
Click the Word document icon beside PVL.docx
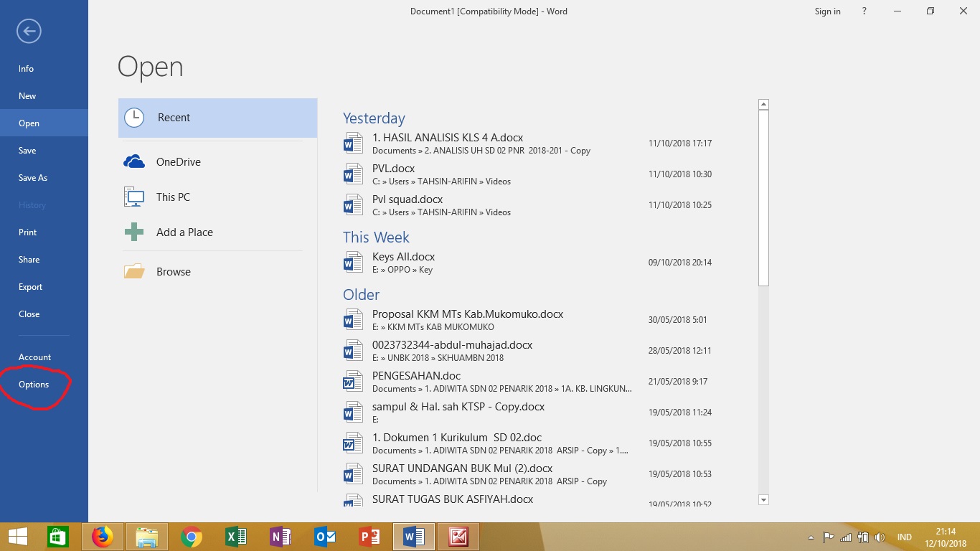coord(352,174)
